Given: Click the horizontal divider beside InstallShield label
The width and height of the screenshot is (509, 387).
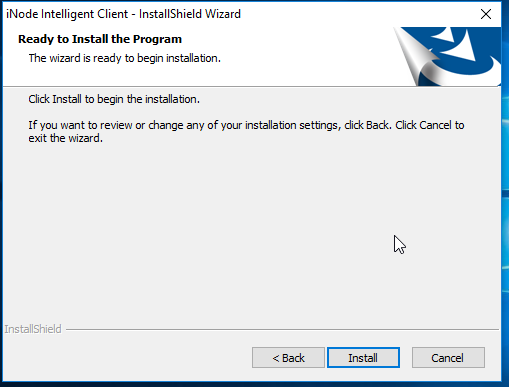Looking at the screenshot, I should click(x=283, y=329).
